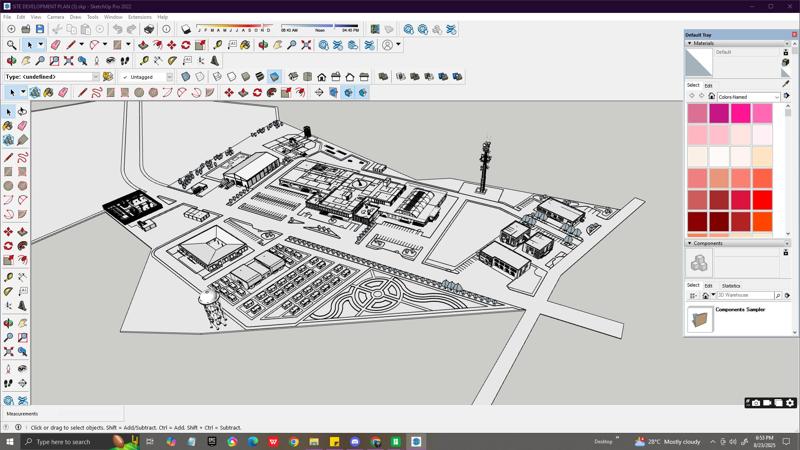This screenshot has width=800, height=450.
Task: Click the Save floppy disk icon
Action: pos(40,29)
